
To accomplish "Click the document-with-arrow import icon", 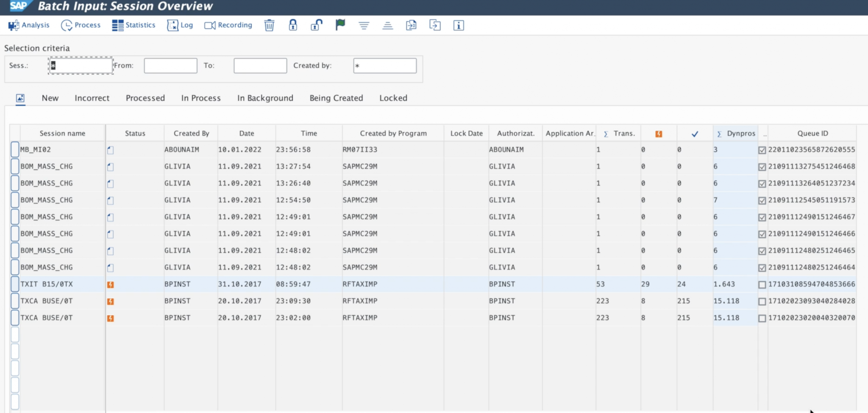I will click(411, 25).
